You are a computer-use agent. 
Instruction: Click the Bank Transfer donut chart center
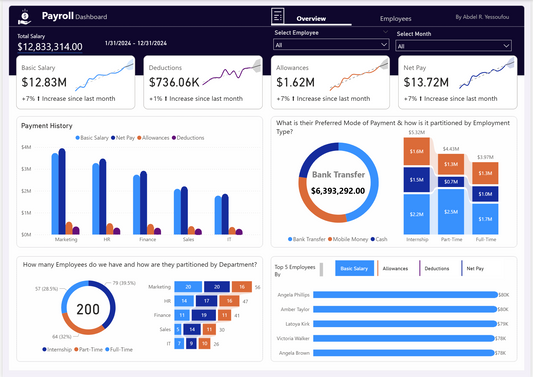coord(338,183)
